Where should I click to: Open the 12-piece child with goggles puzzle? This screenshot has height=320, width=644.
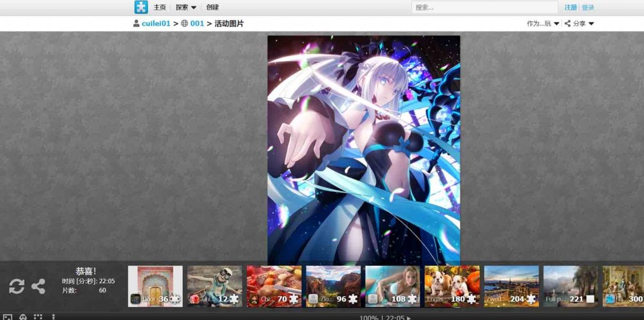tap(215, 287)
